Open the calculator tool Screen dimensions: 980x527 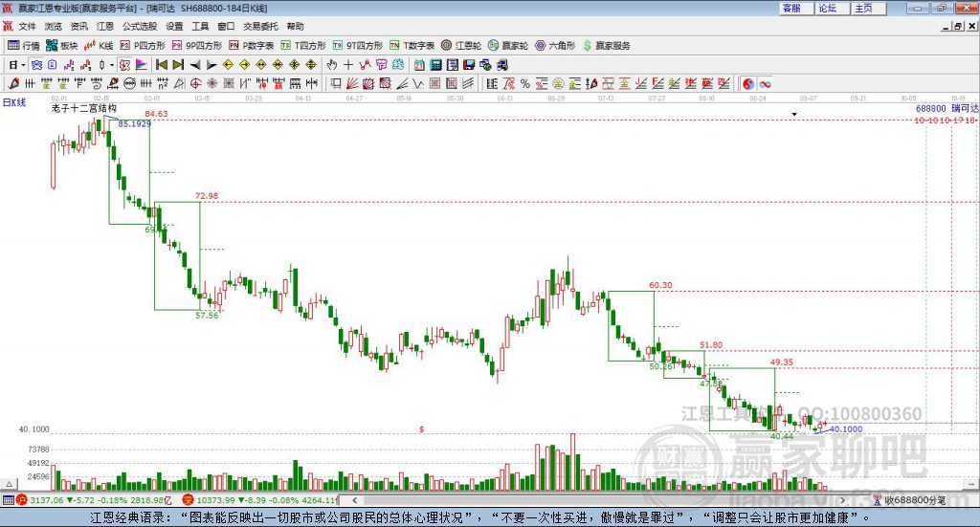[x=435, y=65]
